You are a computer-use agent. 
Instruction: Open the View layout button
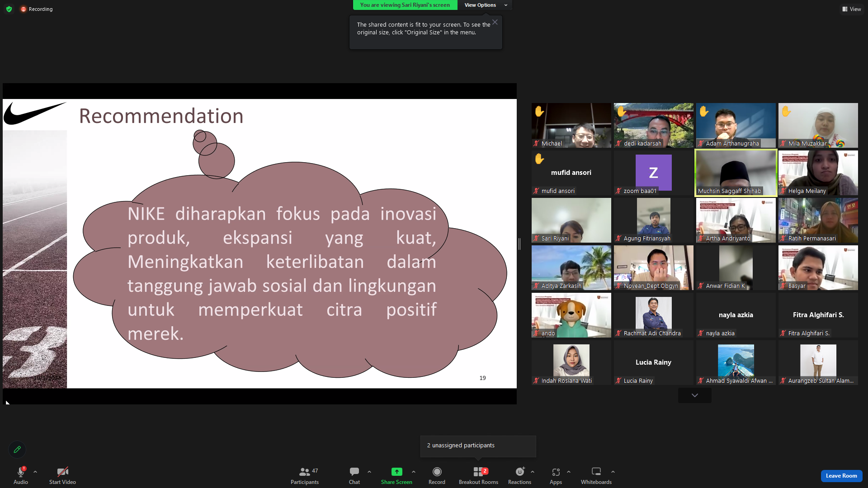[852, 9]
